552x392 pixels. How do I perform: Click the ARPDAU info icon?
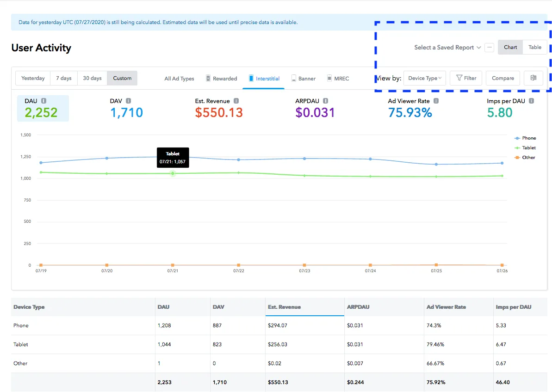point(326,101)
